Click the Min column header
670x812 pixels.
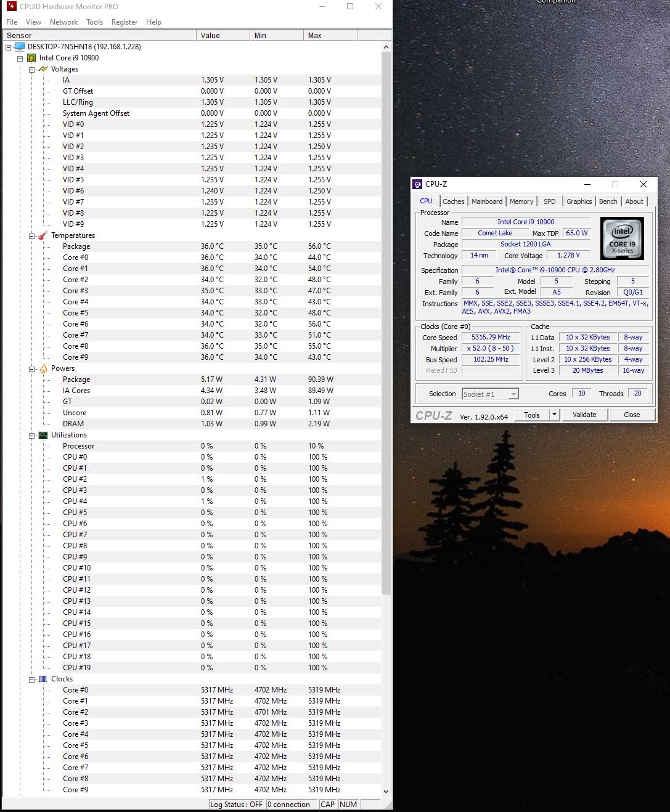point(277,36)
